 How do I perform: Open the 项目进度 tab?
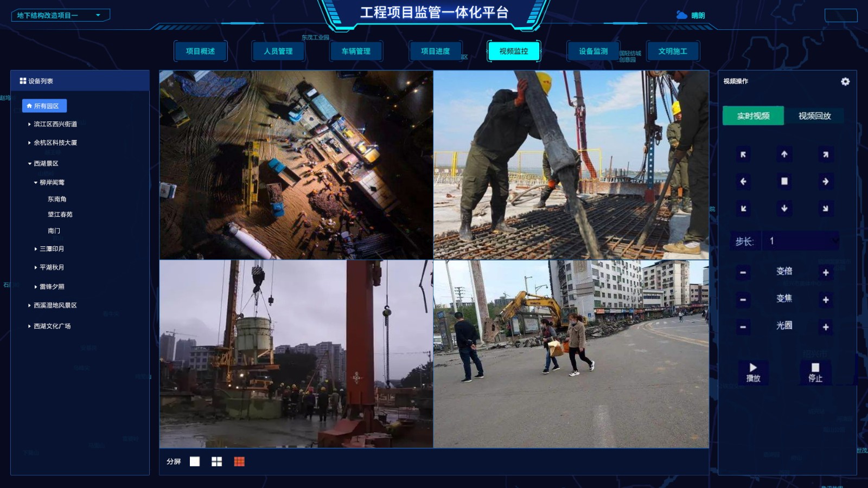(x=436, y=51)
